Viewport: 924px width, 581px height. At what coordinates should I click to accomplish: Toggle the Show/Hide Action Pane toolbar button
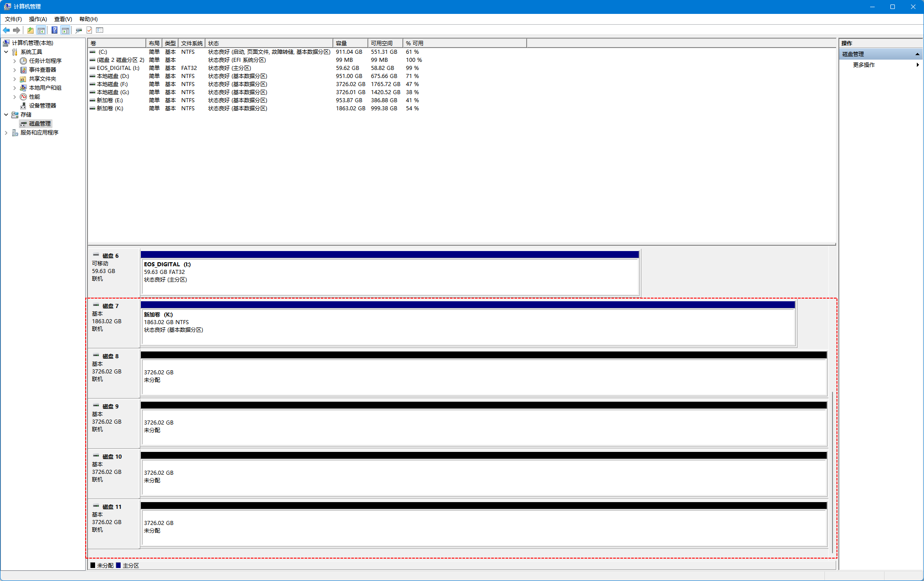65,30
